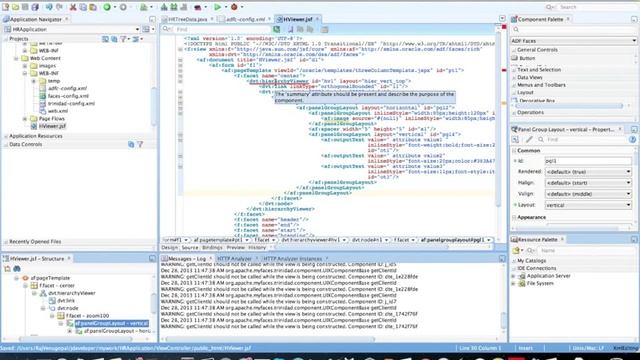Select faces-config.xml in the project tree
The height and width of the screenshot is (360, 640).
(68, 96)
